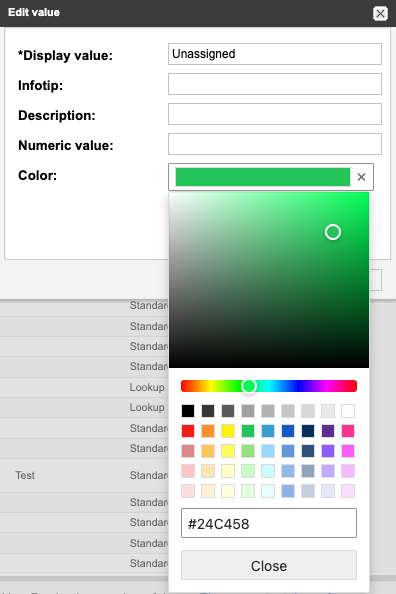Viewport: 396px width, 594px height.
Task: Select the pure red swatch
Action: click(188, 431)
